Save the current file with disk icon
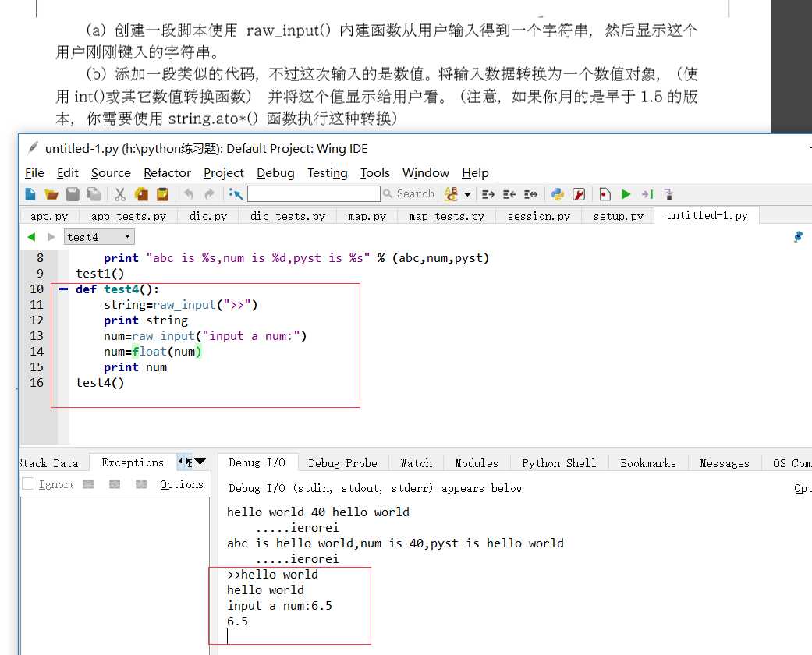This screenshot has height=655, width=812. (73, 194)
